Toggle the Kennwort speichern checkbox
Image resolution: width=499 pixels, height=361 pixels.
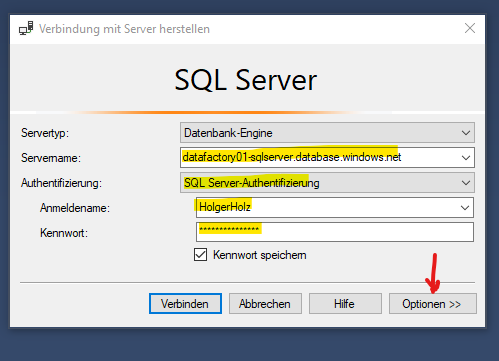point(200,255)
